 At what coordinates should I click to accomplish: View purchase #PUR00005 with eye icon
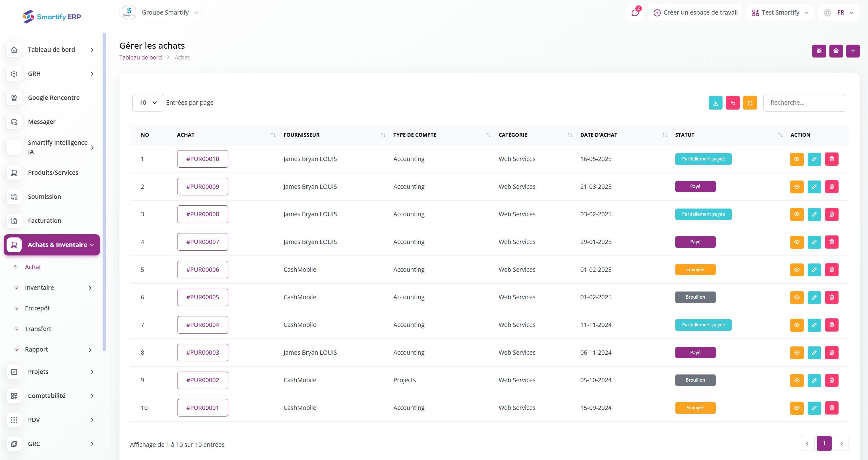[797, 297]
